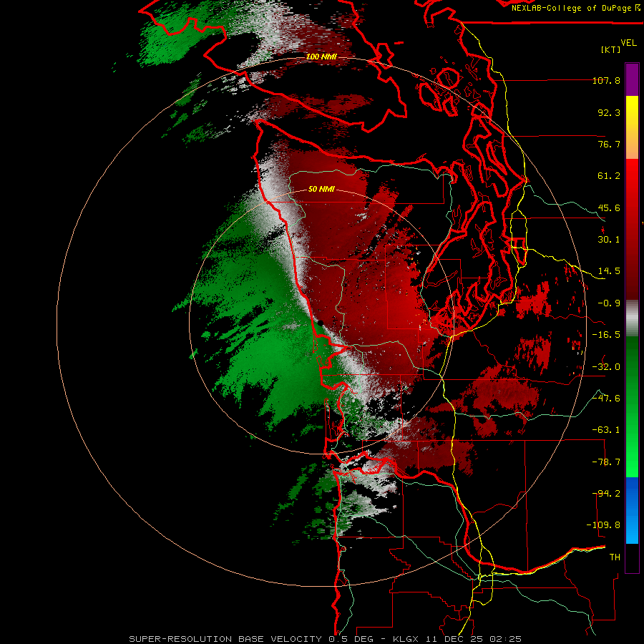Click the -94.2 legend value
Screen dimensions: 644x644
[606, 494]
